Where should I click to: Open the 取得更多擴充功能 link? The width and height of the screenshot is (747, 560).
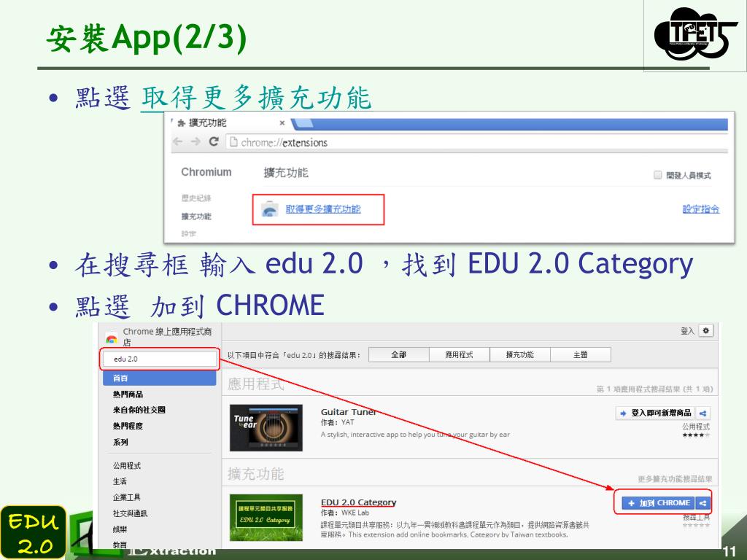click(323, 209)
